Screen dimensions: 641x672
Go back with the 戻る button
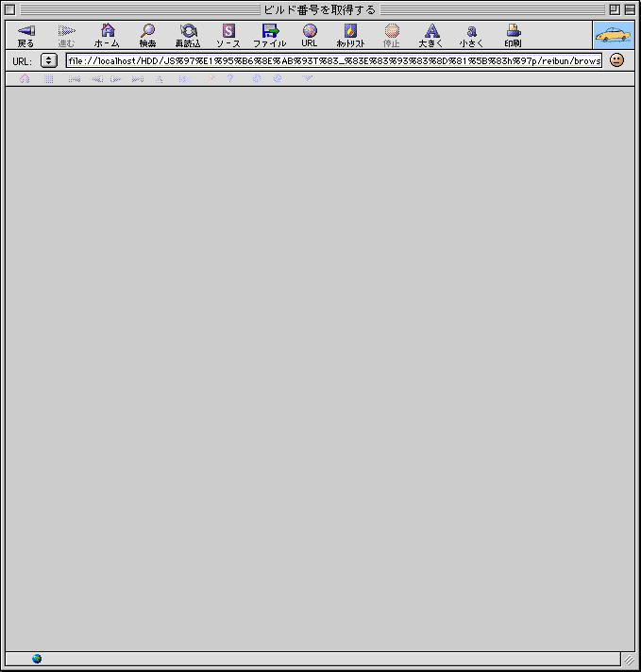coord(25,36)
